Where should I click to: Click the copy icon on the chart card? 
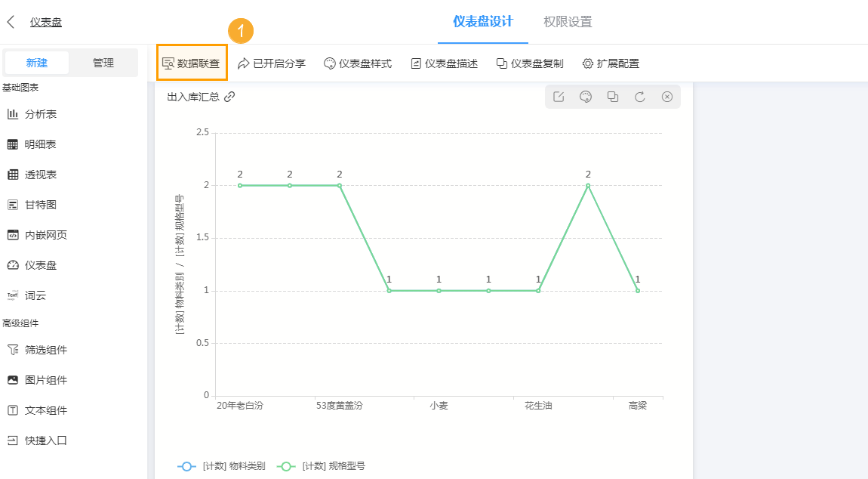[x=613, y=97]
